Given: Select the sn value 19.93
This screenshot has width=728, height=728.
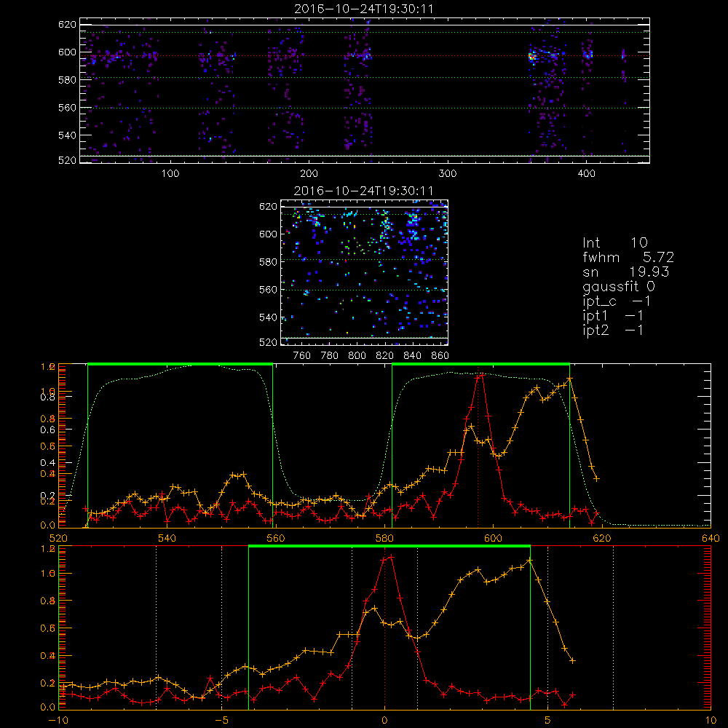Looking at the screenshot, I should [x=649, y=272].
